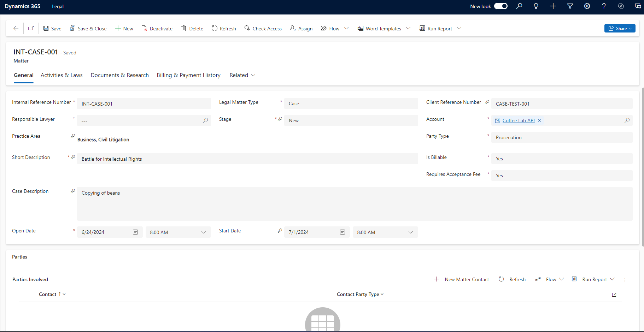Open Billing & Payment History tab
The height and width of the screenshot is (332, 644).
coord(189,75)
